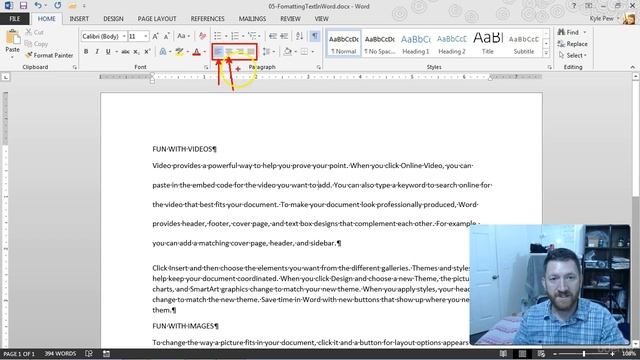Align the paragraph text right
Viewport: 640px width, 360px height.
click(x=240, y=52)
